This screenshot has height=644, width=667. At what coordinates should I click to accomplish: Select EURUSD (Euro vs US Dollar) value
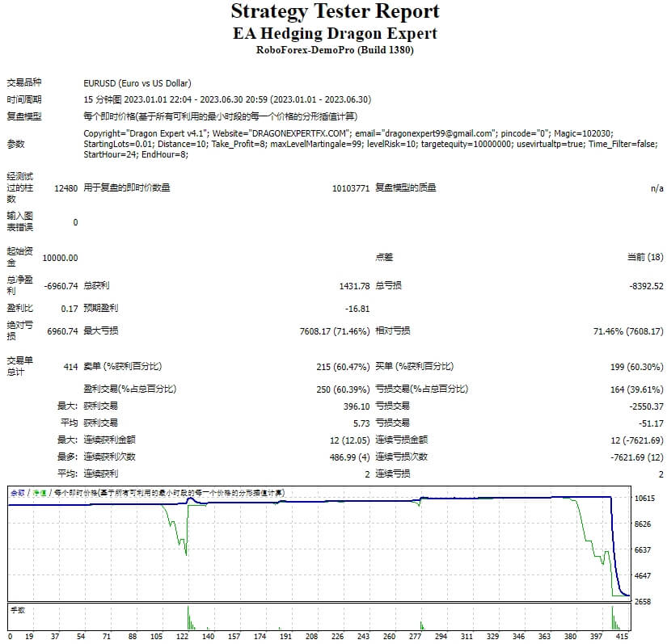[x=137, y=83]
